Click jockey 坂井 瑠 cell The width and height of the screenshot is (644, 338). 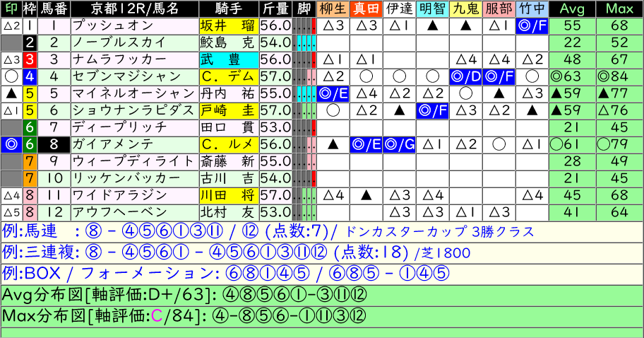(x=229, y=26)
